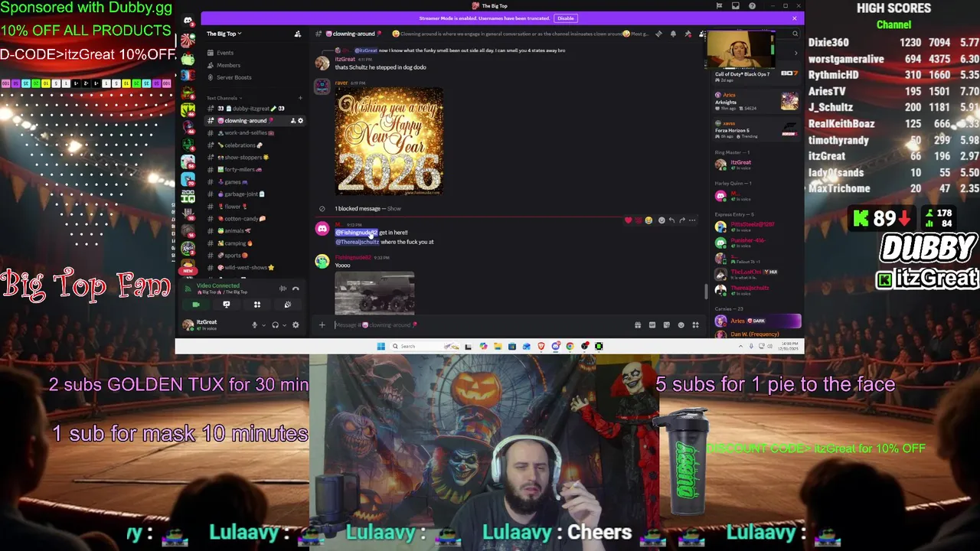This screenshot has height=551, width=980.
Task: Add a new text channel with plus icon
Action: coord(300,98)
